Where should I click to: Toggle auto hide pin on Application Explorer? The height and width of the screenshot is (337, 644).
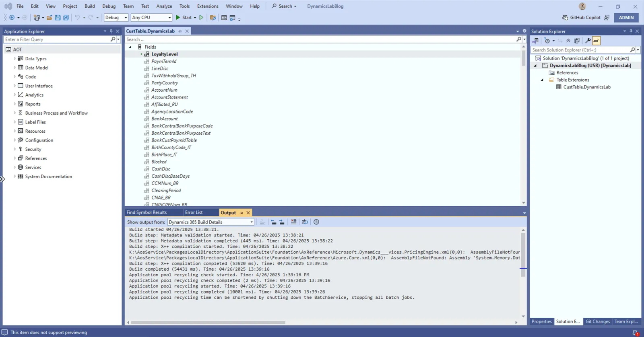[111, 31]
